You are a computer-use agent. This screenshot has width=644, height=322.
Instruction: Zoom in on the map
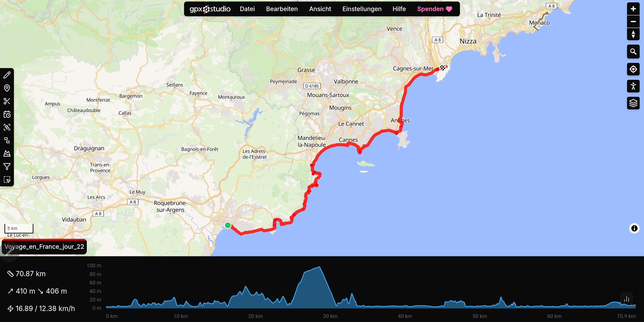point(633,9)
